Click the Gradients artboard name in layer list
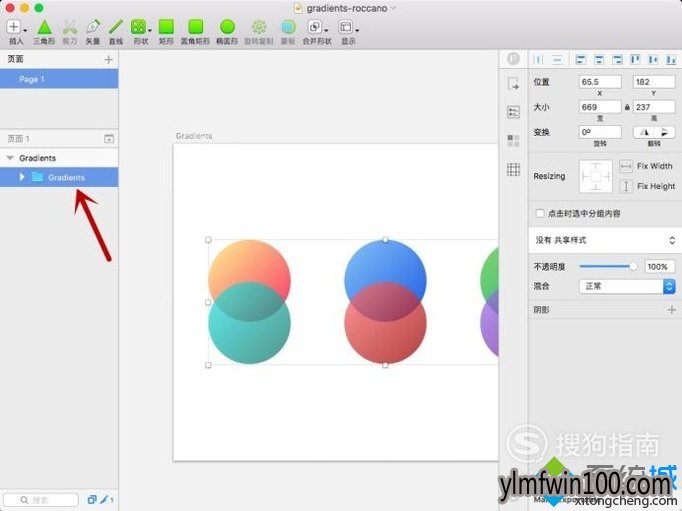682x511 pixels. [37, 158]
